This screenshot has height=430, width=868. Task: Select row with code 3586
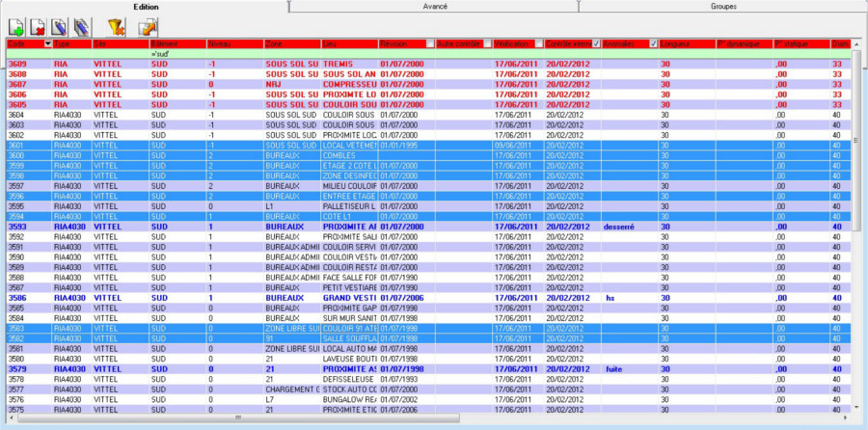coord(429,298)
